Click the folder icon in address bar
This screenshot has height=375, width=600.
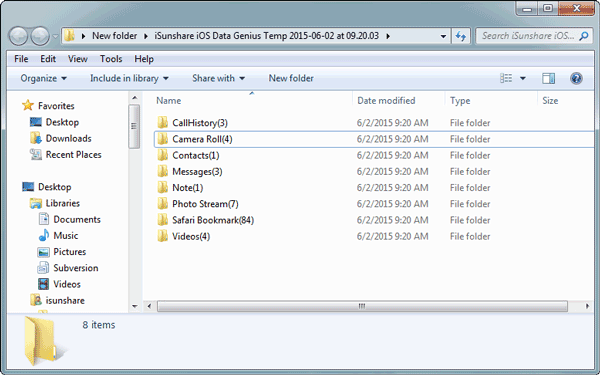pos(69,36)
